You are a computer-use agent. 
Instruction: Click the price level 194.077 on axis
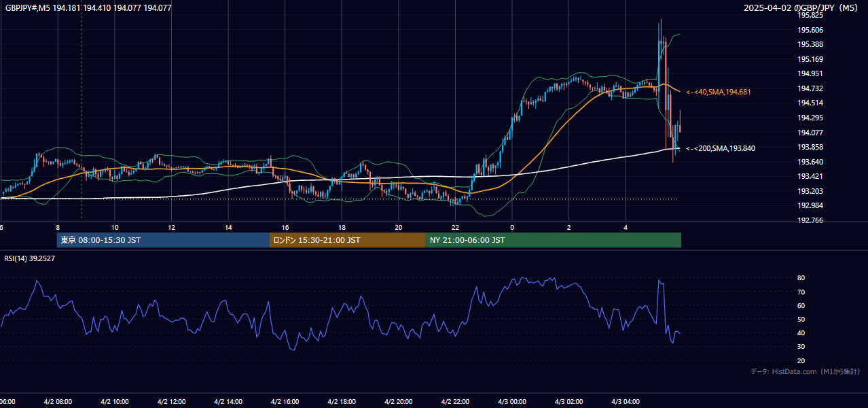810,133
